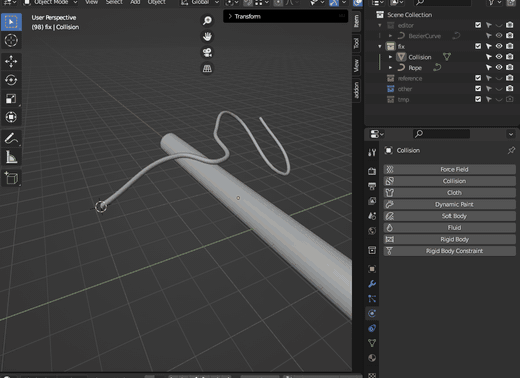Uncheck the editor collection checkbox
The width and height of the screenshot is (520, 378).
click(x=478, y=25)
